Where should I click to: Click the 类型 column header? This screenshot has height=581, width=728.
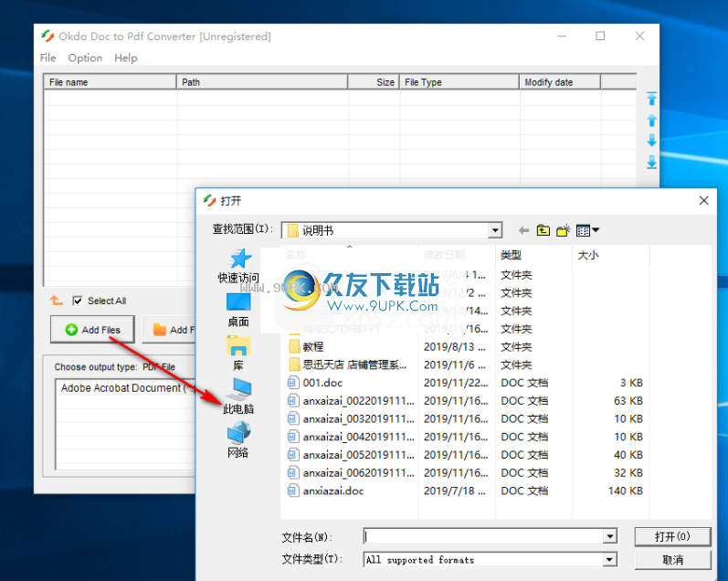point(533,255)
